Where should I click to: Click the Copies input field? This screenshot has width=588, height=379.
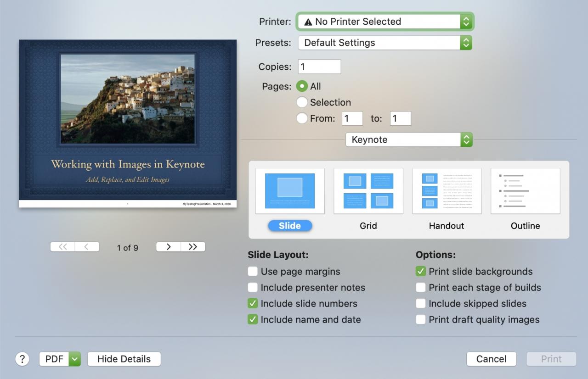coord(320,67)
